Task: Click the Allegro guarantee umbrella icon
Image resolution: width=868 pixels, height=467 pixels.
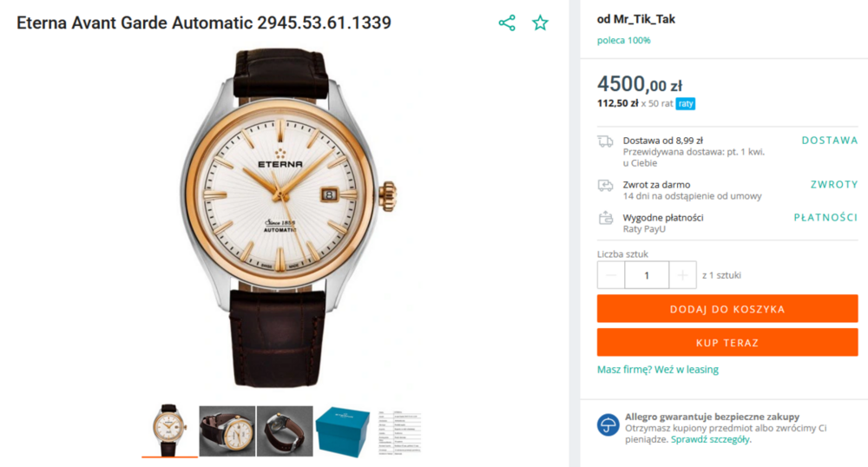Action: point(608,424)
